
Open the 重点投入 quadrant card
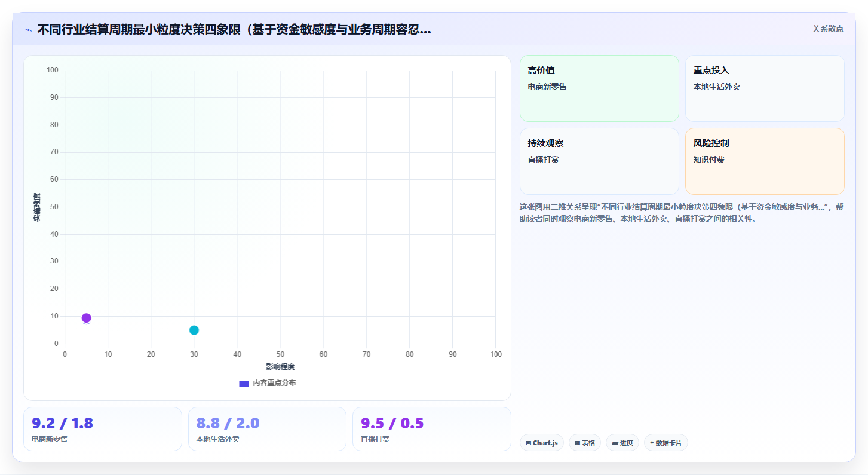coord(765,88)
